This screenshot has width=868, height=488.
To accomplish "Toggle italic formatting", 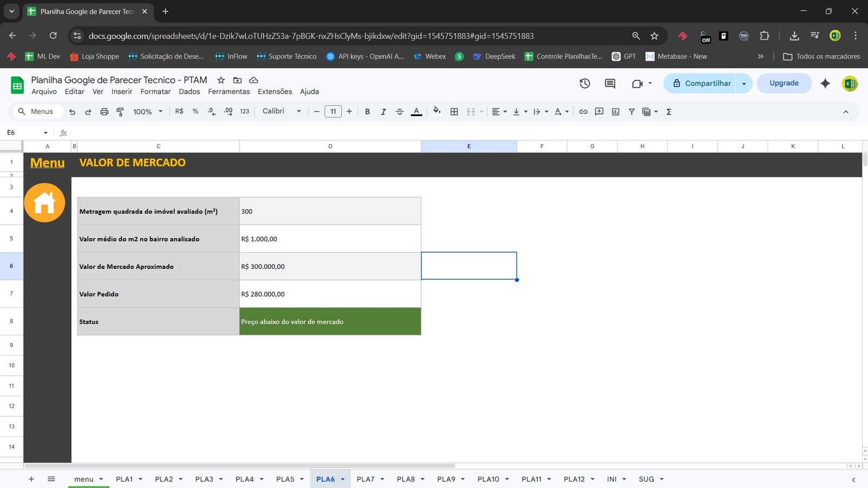I will [383, 111].
